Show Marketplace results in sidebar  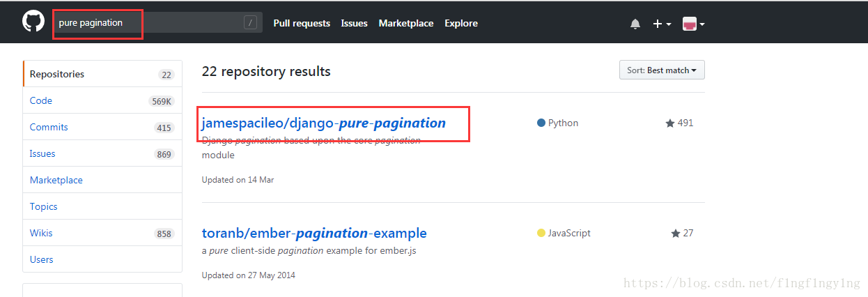click(x=102, y=180)
